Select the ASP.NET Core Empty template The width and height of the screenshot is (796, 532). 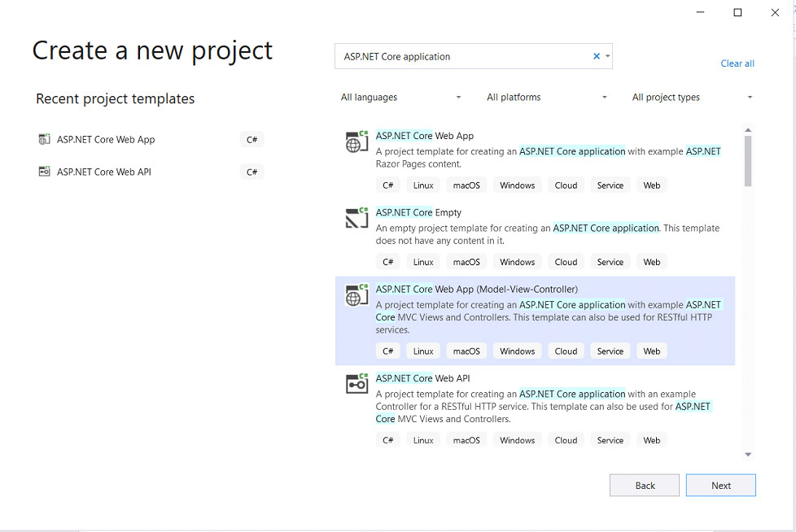(x=535, y=237)
